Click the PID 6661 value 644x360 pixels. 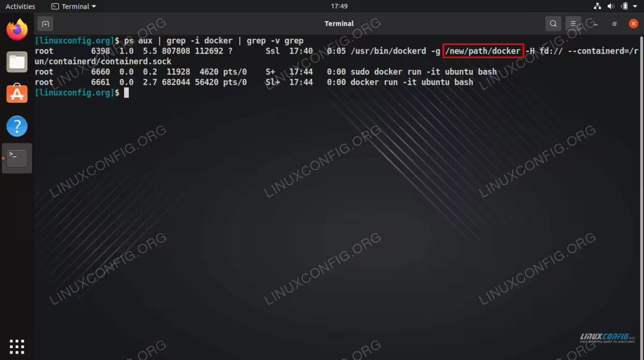tap(100, 82)
